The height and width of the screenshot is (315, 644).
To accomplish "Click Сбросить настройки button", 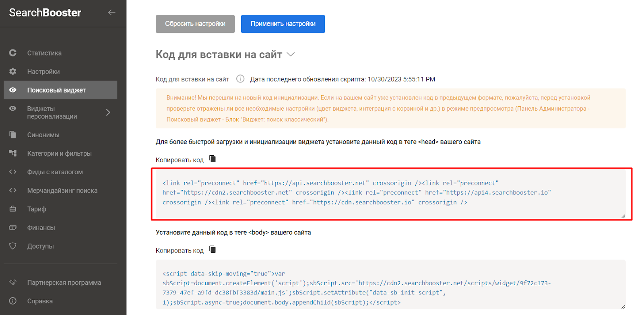I will (195, 24).
